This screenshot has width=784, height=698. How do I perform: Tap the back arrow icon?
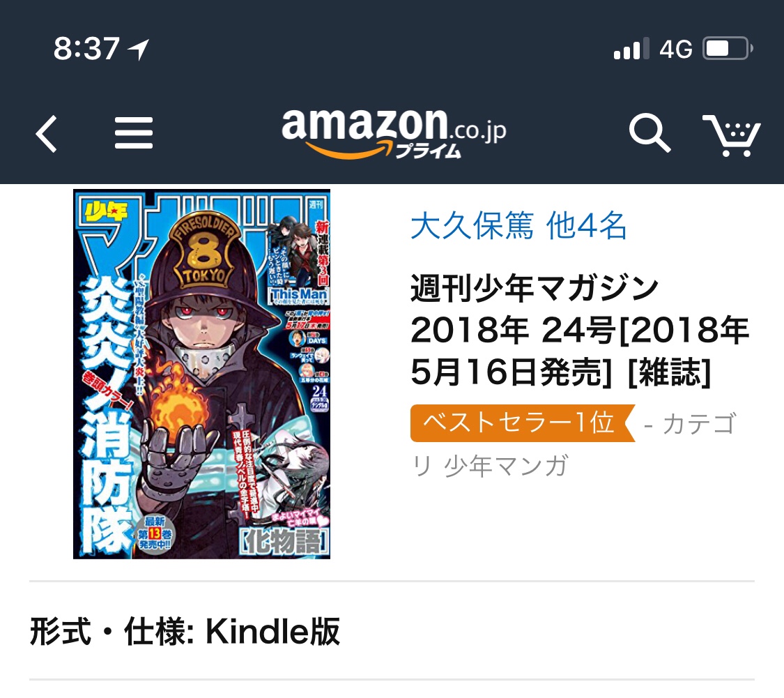point(47,134)
